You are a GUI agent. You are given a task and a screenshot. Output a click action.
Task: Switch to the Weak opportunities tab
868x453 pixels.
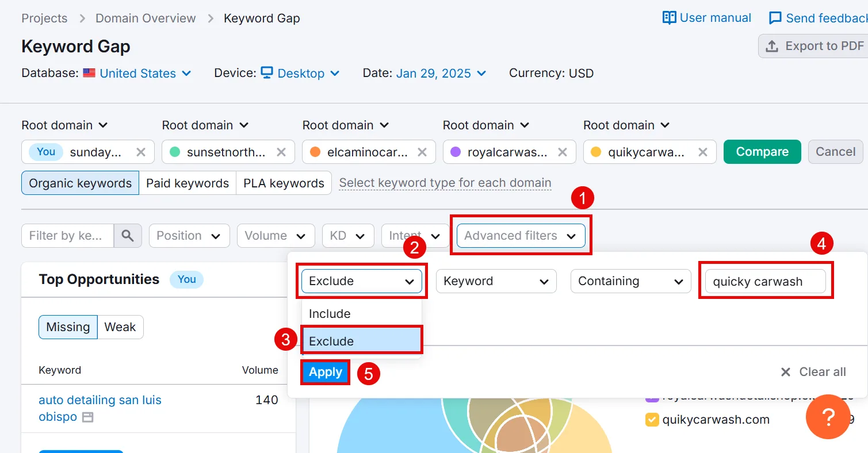[120, 327]
